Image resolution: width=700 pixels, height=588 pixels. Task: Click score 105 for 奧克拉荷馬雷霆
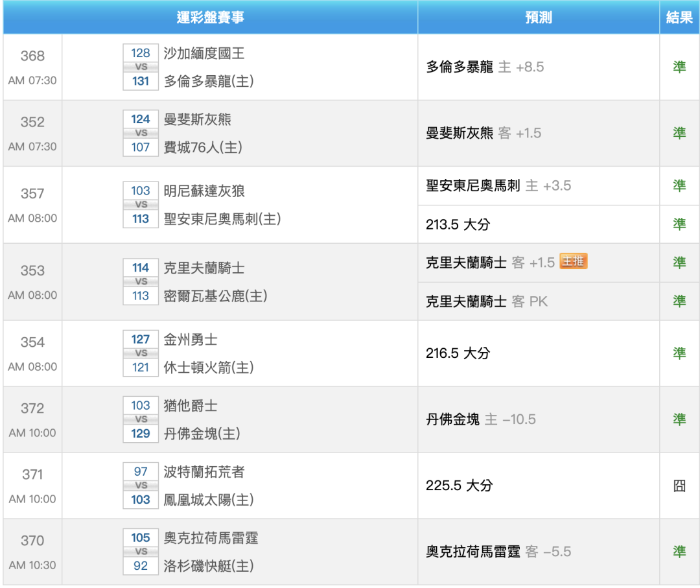(141, 537)
